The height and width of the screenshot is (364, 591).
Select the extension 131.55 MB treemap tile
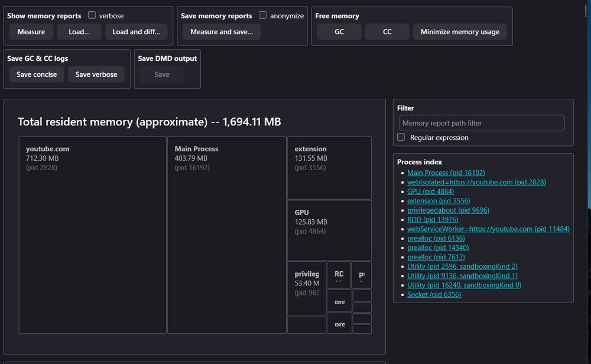pos(329,168)
